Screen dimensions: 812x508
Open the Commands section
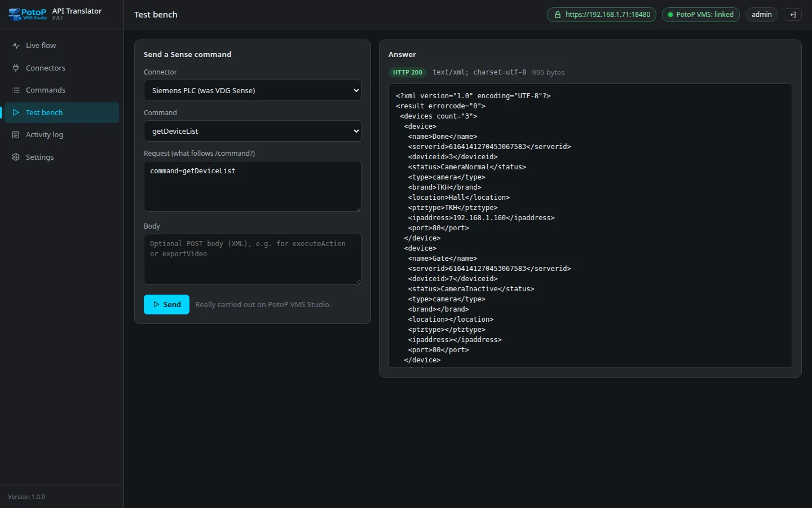tap(61, 90)
